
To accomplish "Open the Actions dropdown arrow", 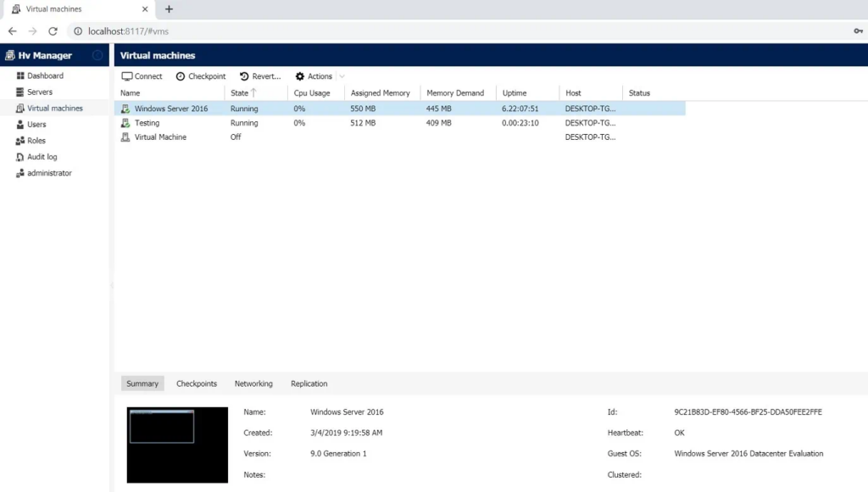I will click(341, 75).
